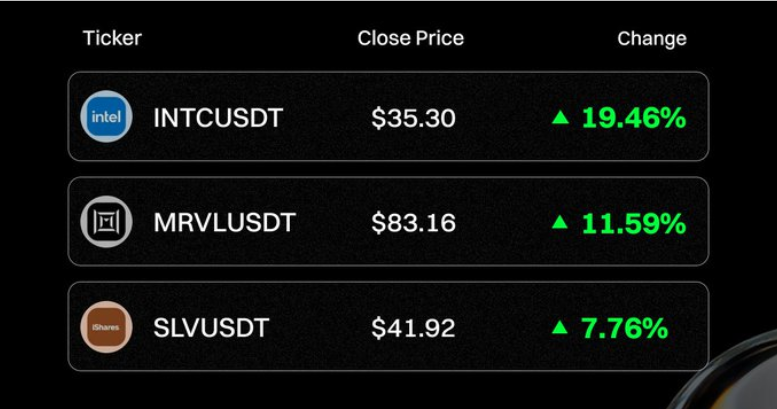Click the Ticker column header
Screen dimensions: 777x409
[112, 38]
